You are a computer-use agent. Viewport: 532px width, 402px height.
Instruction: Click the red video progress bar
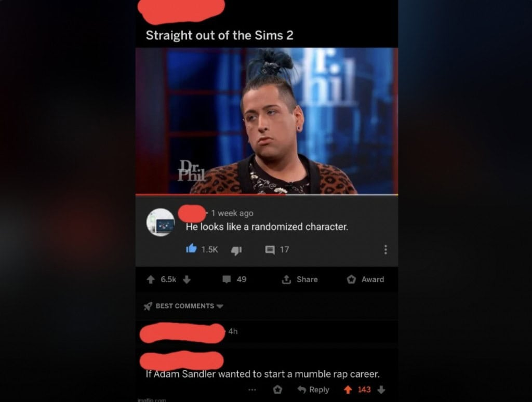click(x=211, y=195)
